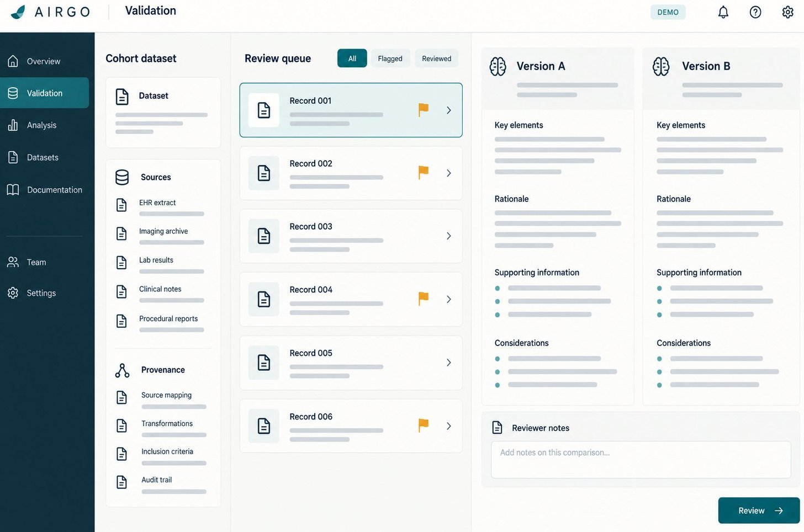Click the AIRGO logo icon

18,12
